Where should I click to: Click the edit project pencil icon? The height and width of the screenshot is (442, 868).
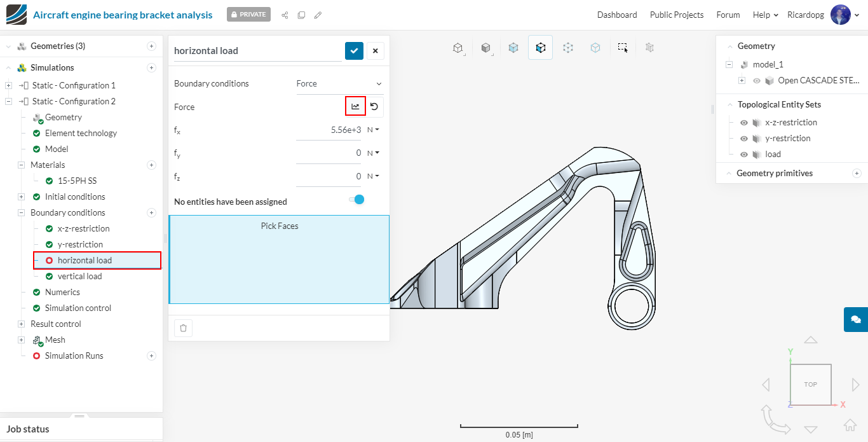coord(318,15)
